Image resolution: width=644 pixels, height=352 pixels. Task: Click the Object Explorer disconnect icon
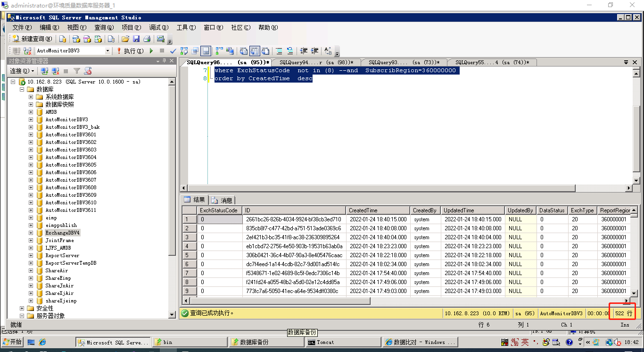[55, 71]
